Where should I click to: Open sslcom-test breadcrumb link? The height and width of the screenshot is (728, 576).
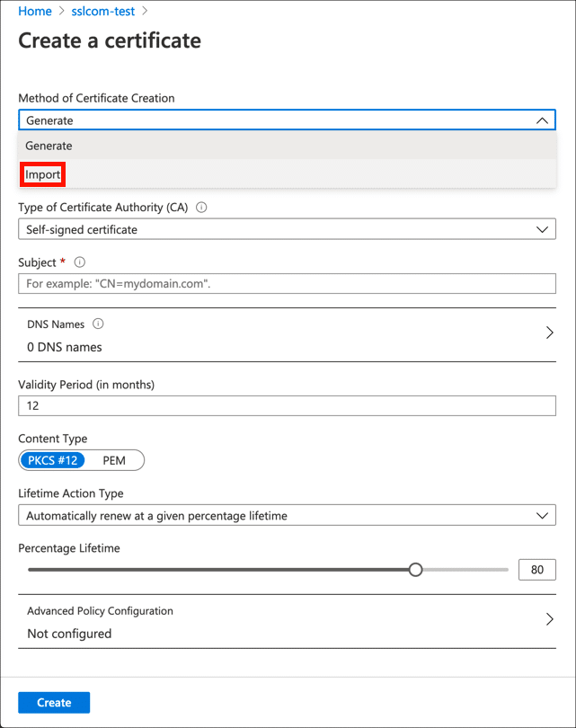[x=103, y=12]
